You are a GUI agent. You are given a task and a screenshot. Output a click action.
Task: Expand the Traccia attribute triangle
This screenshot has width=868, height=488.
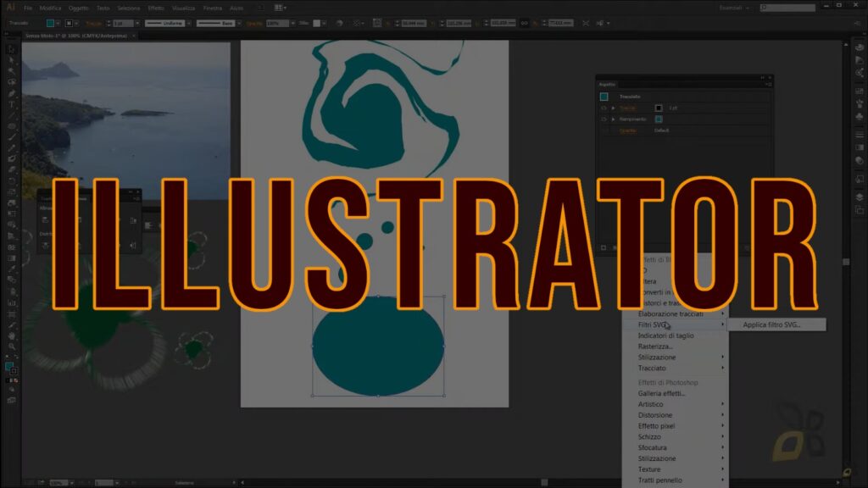click(x=613, y=108)
